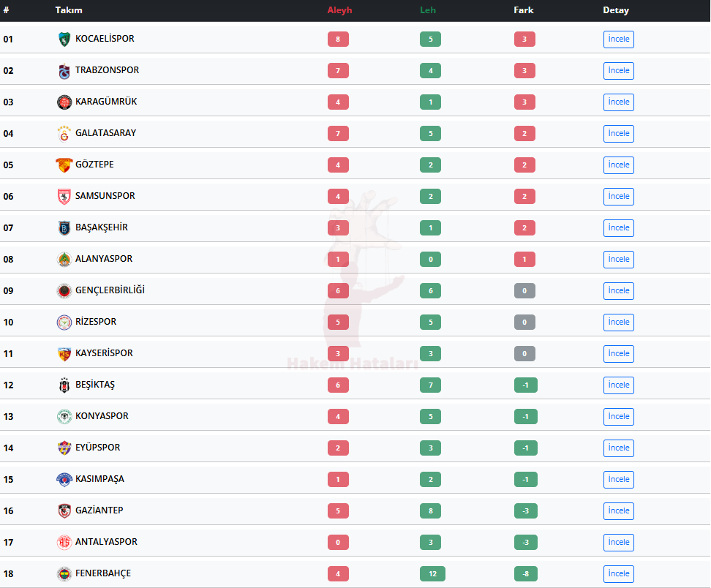This screenshot has height=588, width=711.
Task: Open İncele details for Konyaspor
Action: point(619,417)
